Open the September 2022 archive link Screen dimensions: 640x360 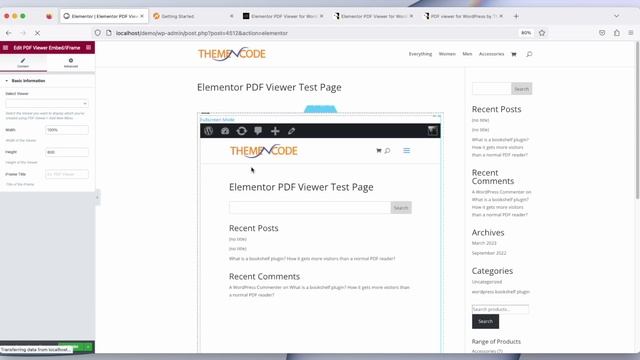point(489,253)
